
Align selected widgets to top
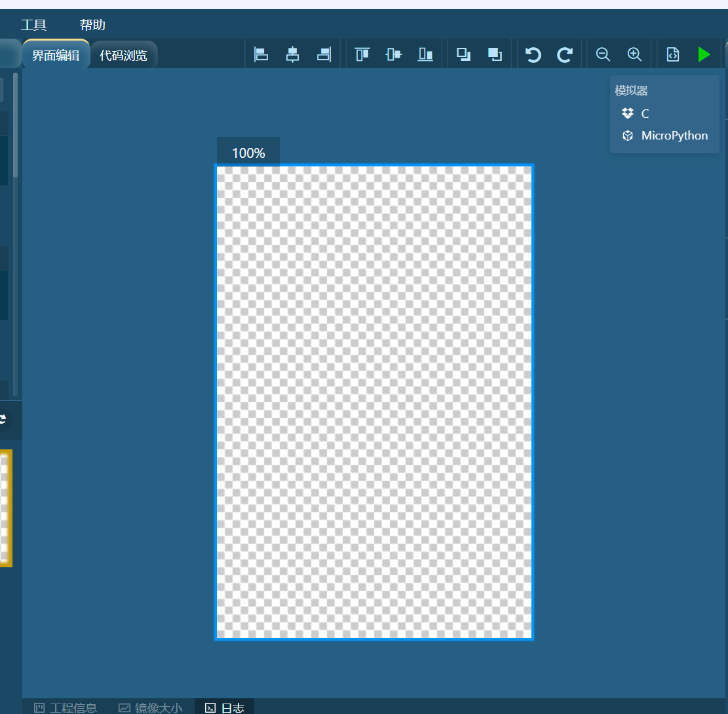pos(362,54)
